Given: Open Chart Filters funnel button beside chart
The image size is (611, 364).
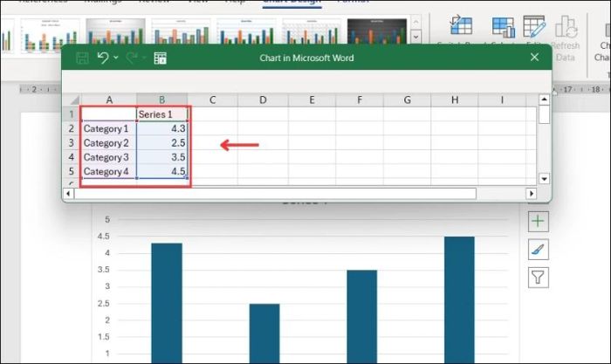Looking at the screenshot, I should pyautogui.click(x=539, y=278).
